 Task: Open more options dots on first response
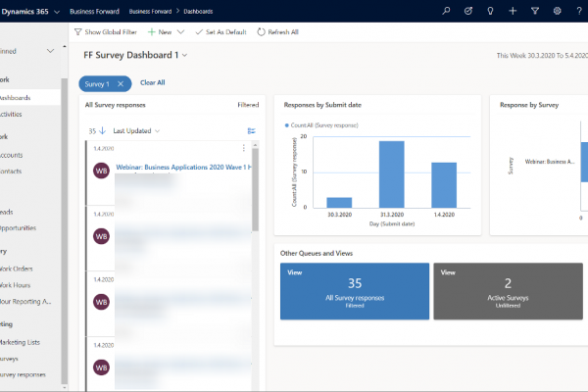click(x=244, y=148)
